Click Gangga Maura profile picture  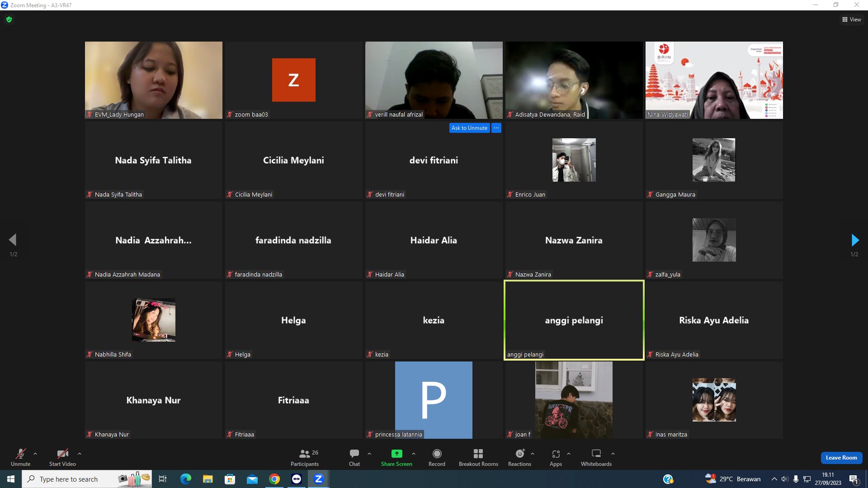point(714,160)
